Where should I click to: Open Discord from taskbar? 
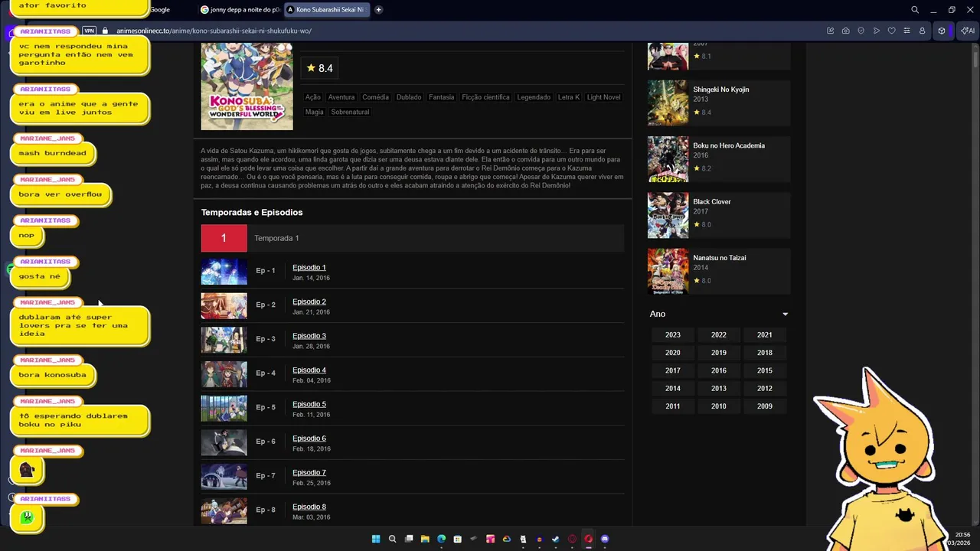[x=605, y=539]
